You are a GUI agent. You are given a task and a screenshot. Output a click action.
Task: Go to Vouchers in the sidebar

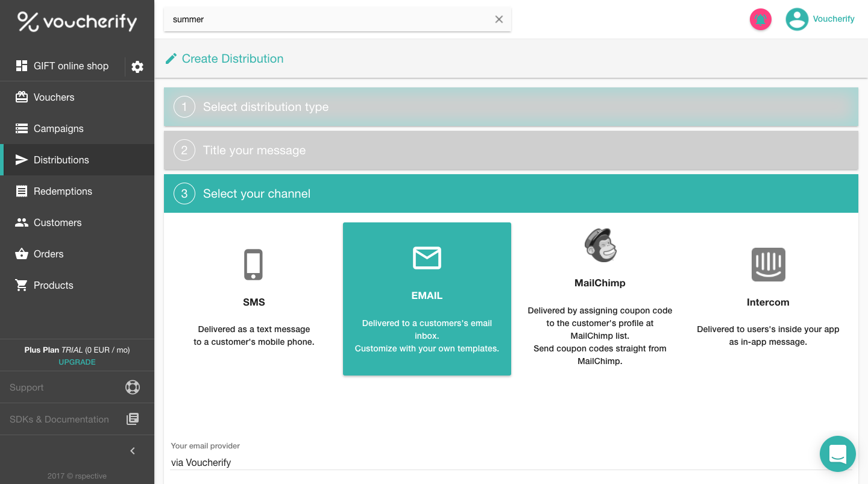[x=54, y=97]
